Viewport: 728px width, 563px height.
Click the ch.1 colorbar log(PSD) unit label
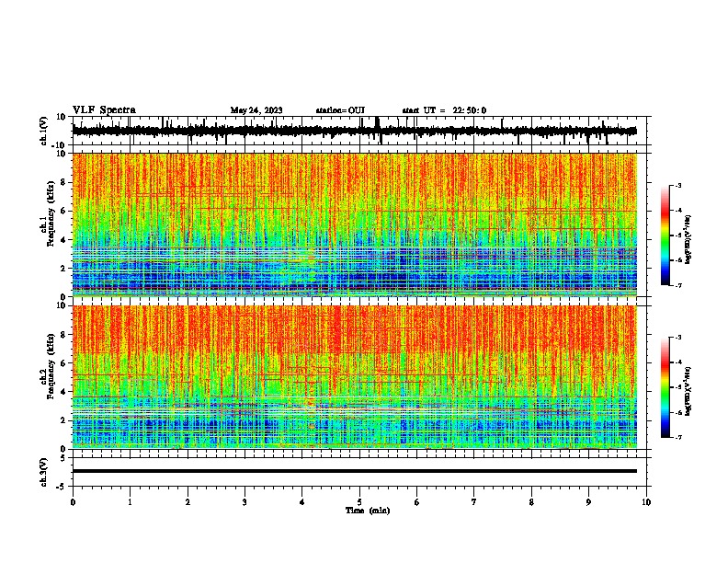pyautogui.click(x=688, y=240)
